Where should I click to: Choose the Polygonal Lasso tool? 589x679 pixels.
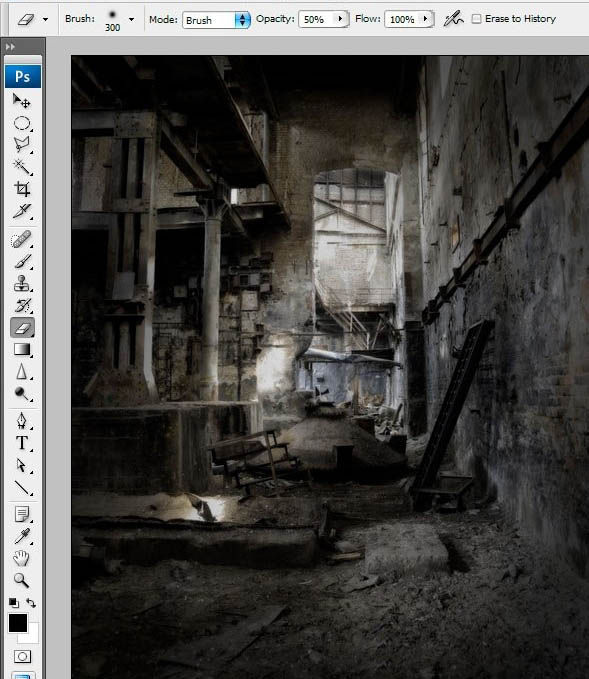(22, 145)
